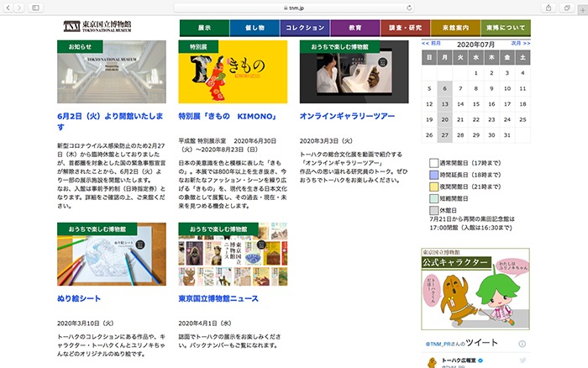Click the date text 2020年3月3日（火）
The height and width of the screenshot is (368, 588).
pyautogui.click(x=326, y=141)
